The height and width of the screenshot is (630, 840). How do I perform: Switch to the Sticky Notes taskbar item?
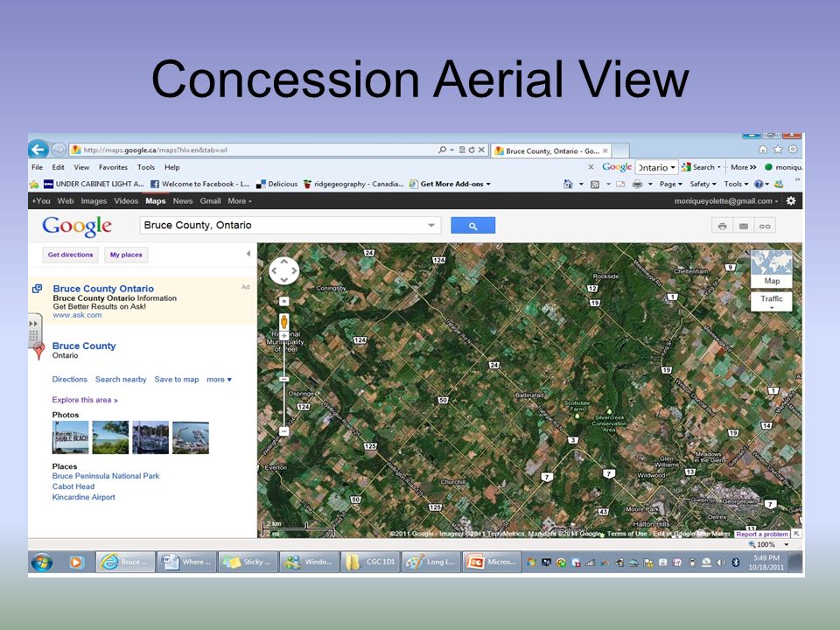(x=247, y=562)
